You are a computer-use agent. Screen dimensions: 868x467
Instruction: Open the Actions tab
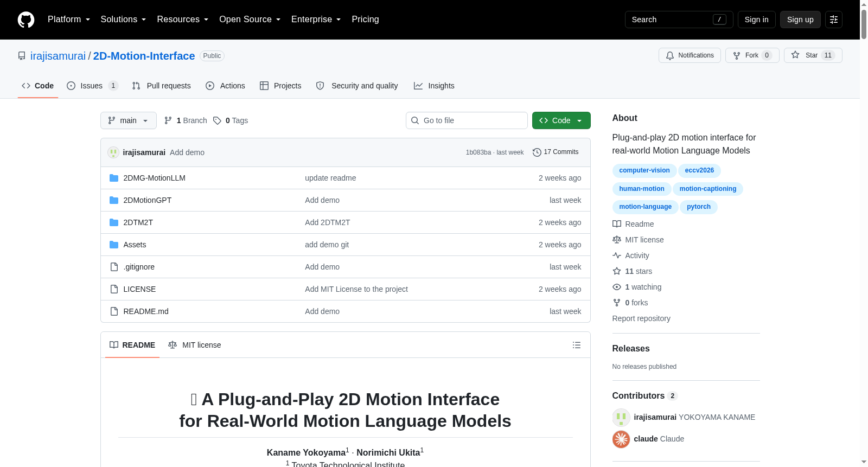(x=226, y=86)
